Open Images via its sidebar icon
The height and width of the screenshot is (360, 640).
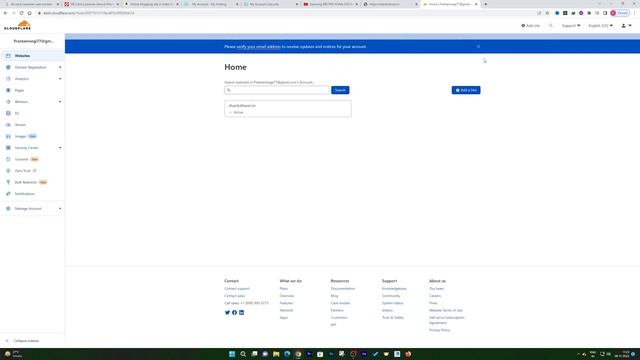(x=8, y=136)
